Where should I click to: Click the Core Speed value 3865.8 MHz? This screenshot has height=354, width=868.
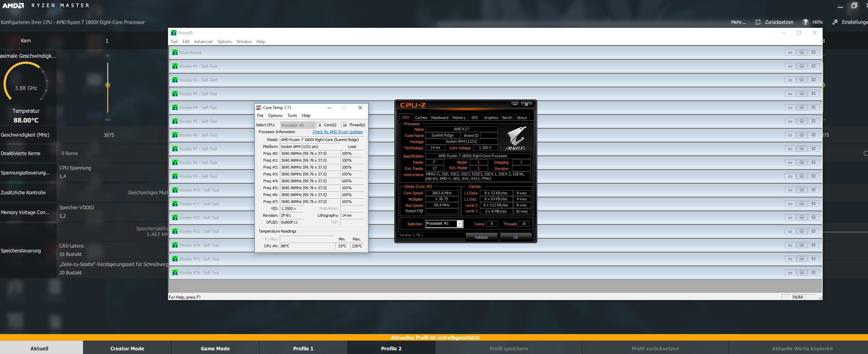[442, 193]
